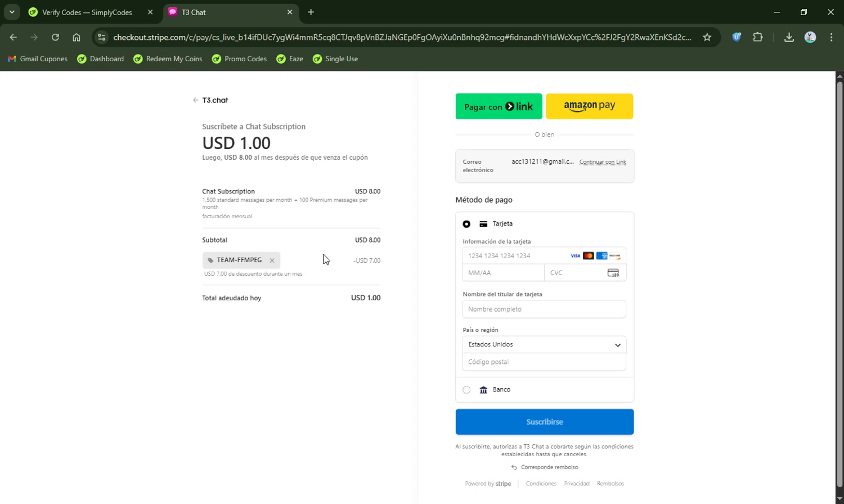The width and height of the screenshot is (844, 504).
Task: Pay with Amazon Pay button
Action: (589, 106)
